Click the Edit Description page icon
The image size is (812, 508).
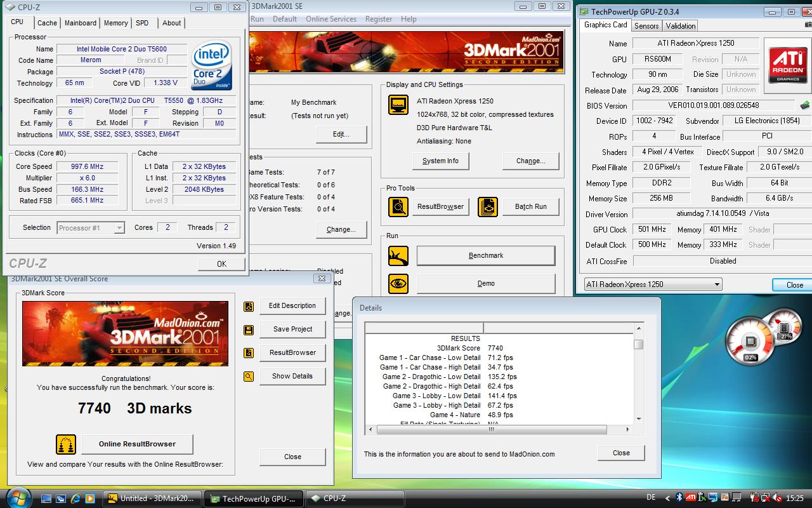point(249,306)
